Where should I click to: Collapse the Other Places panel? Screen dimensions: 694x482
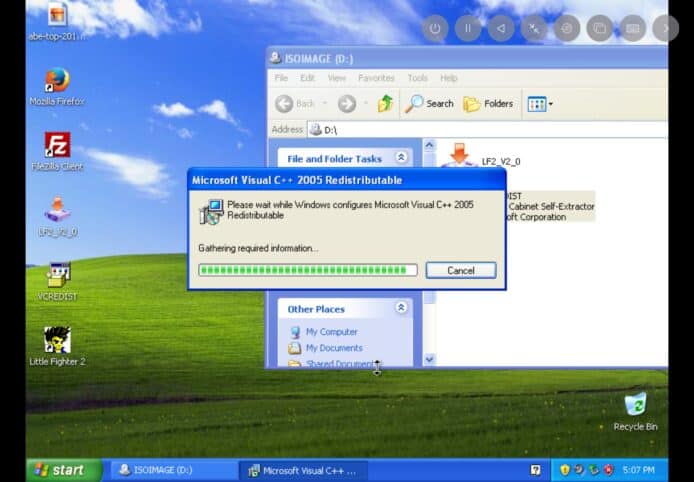401,308
